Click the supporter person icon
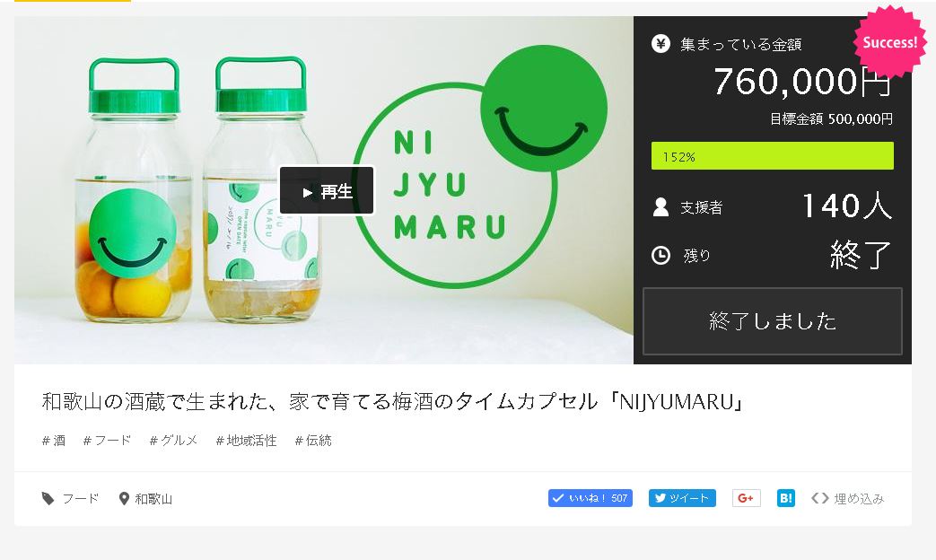The image size is (936, 560). [660, 207]
